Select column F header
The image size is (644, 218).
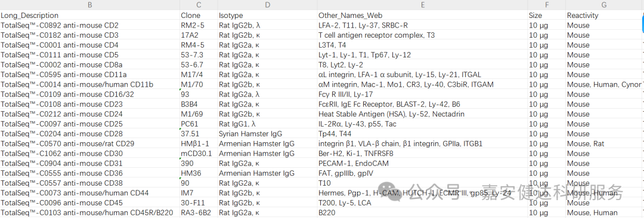pyautogui.click(x=547, y=5)
